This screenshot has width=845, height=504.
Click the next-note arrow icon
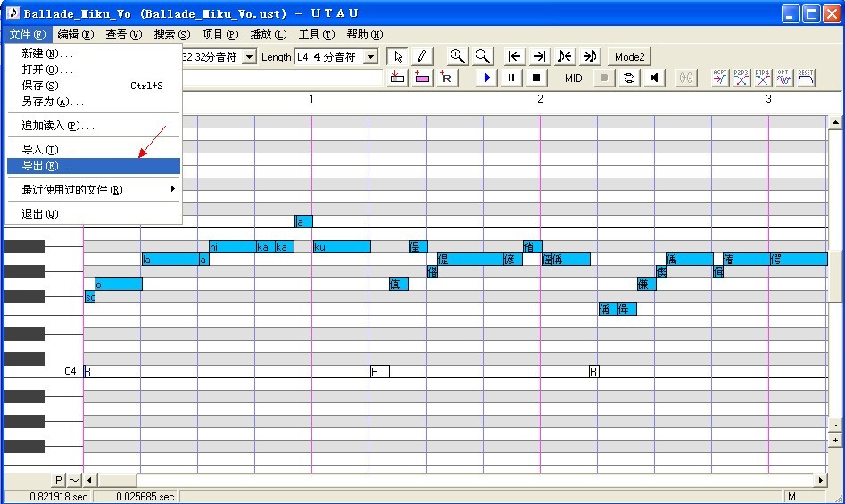point(590,56)
